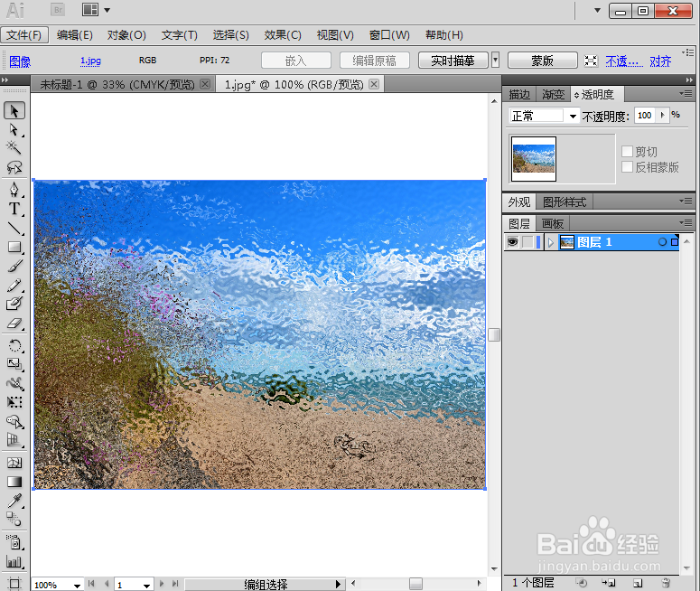This screenshot has height=591, width=700.
Task: Open the 文件(F) menu
Action: [x=24, y=35]
